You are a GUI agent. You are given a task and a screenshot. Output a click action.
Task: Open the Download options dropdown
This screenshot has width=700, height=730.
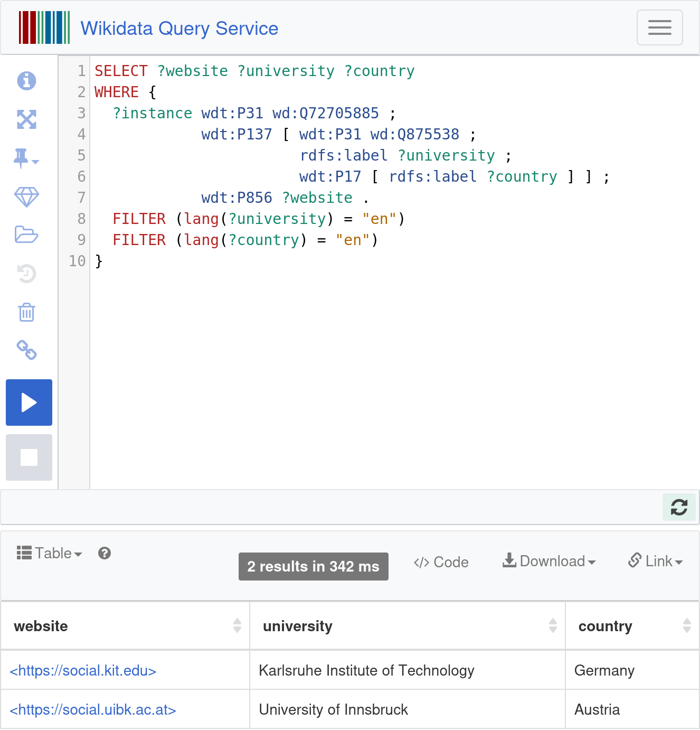pos(549,561)
